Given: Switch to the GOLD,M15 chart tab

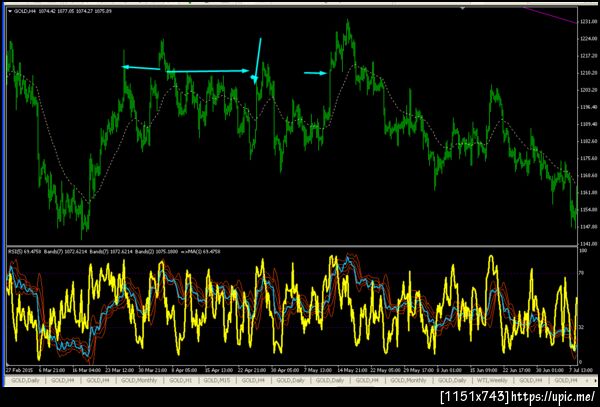Looking at the screenshot, I should [218, 381].
